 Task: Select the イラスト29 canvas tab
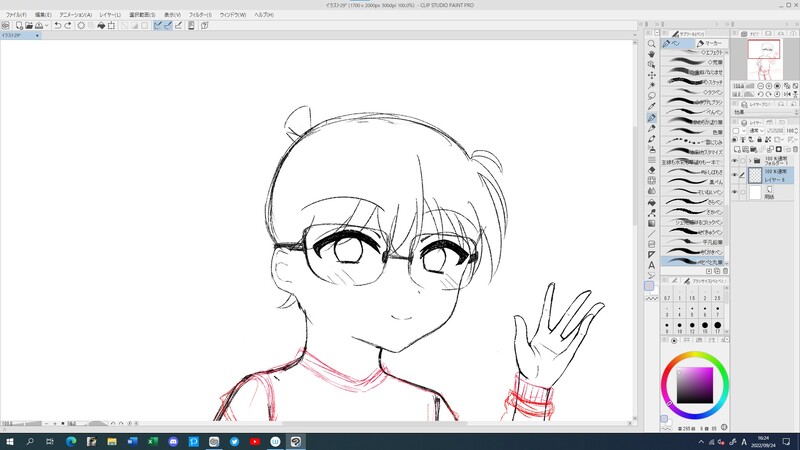pyautogui.click(x=18, y=36)
